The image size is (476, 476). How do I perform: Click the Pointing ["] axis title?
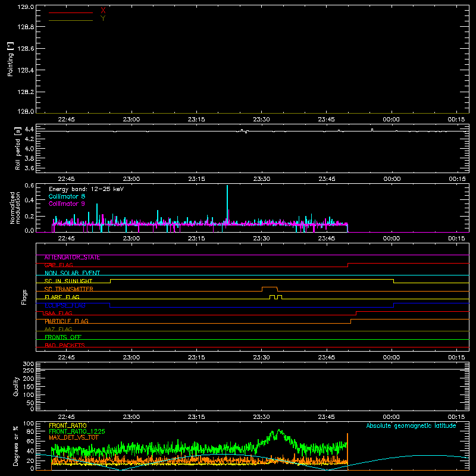[10, 59]
